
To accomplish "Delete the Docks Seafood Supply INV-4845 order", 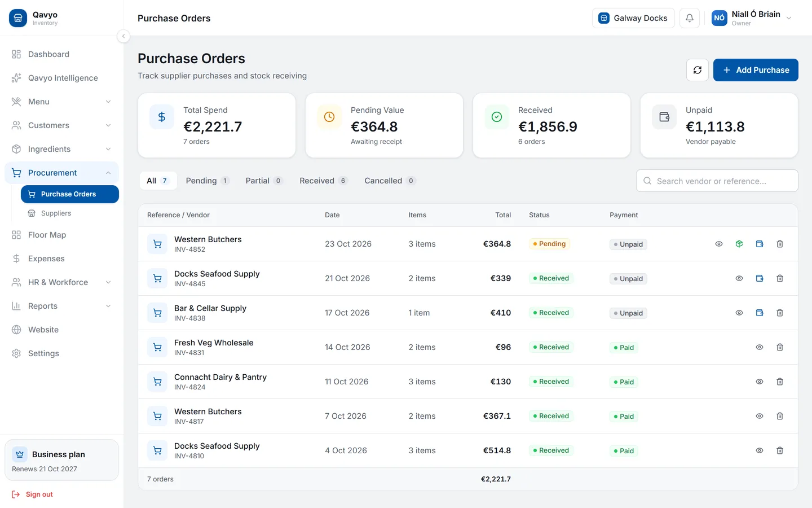I will 780,278.
